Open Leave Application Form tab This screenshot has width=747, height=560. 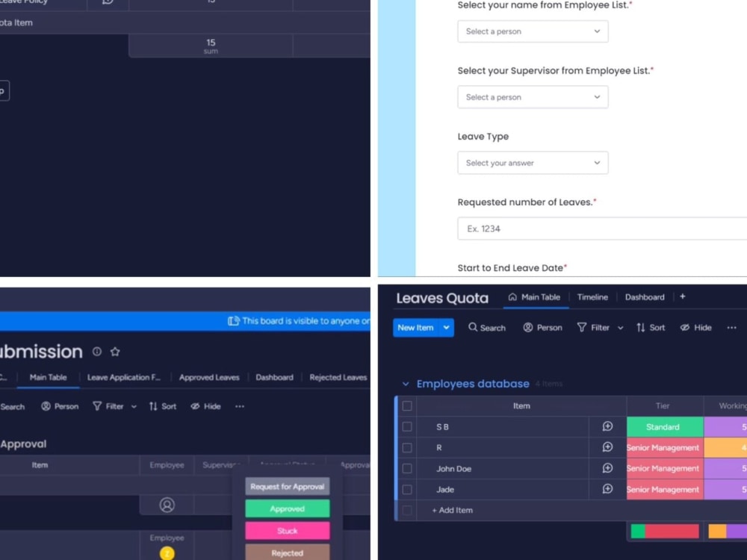pos(124,377)
